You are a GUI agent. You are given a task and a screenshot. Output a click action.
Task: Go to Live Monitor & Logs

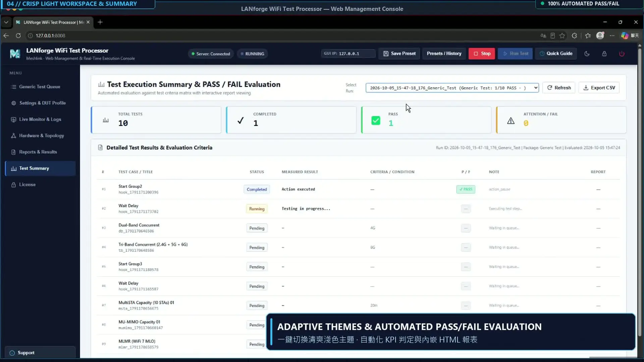(x=40, y=119)
